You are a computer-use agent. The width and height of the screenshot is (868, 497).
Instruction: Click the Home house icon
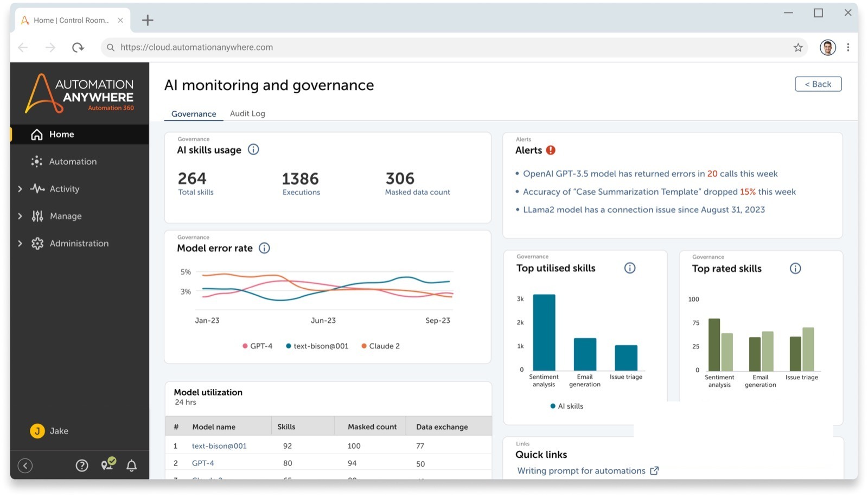(37, 135)
